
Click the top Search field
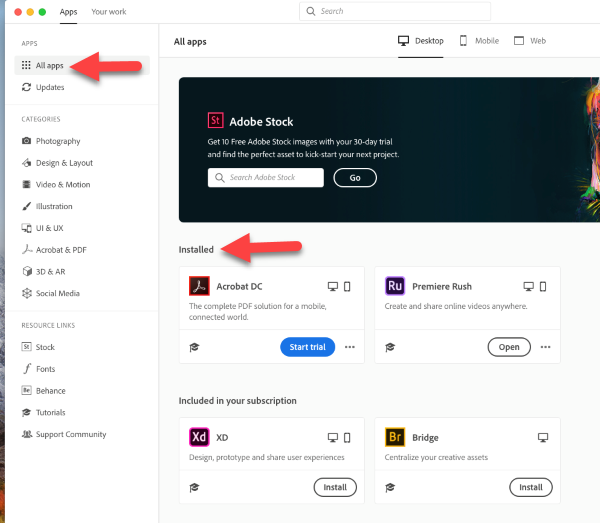pos(395,11)
